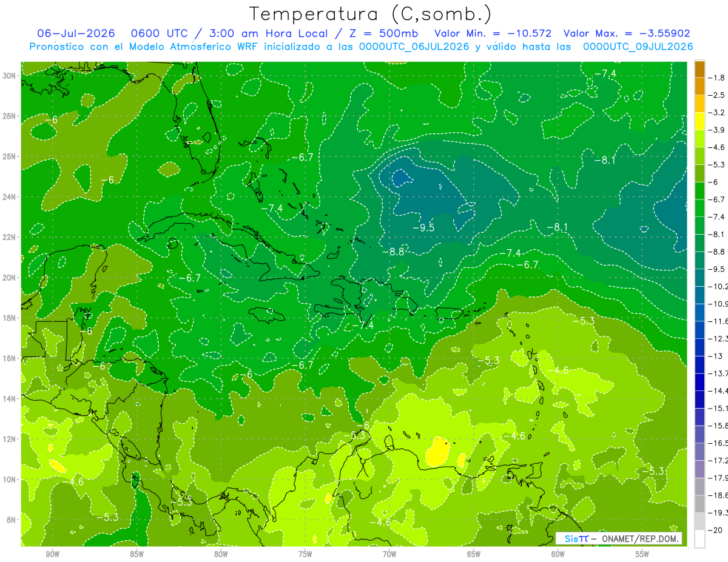Image resolution: width=728 pixels, height=562 pixels.
Task: Click the '-15.1' colorbar value
Action: [719, 408]
